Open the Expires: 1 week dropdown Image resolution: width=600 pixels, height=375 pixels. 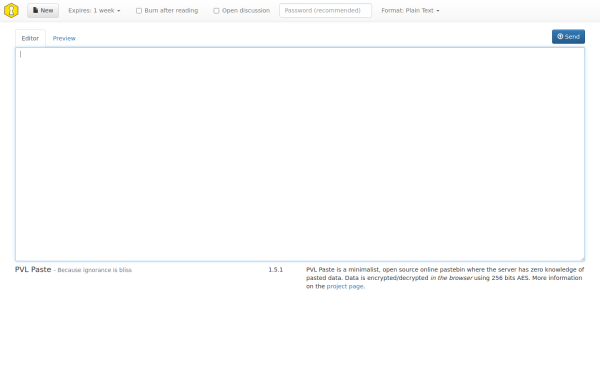tap(94, 10)
